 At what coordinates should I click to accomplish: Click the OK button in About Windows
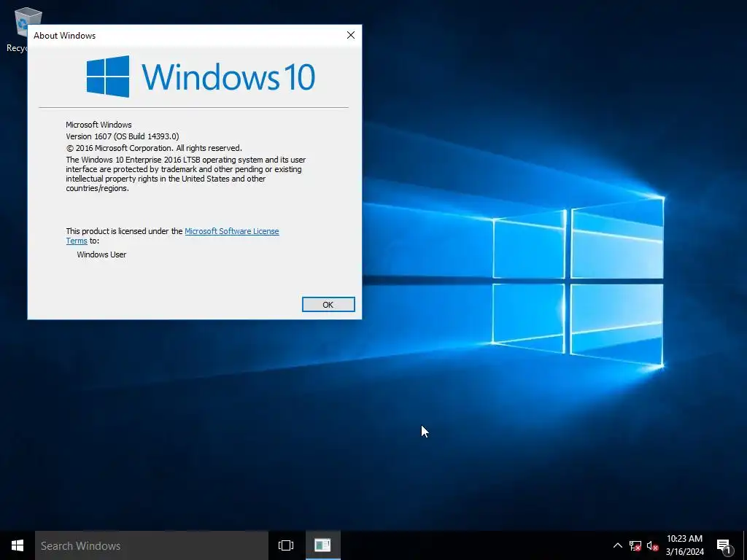[328, 304]
